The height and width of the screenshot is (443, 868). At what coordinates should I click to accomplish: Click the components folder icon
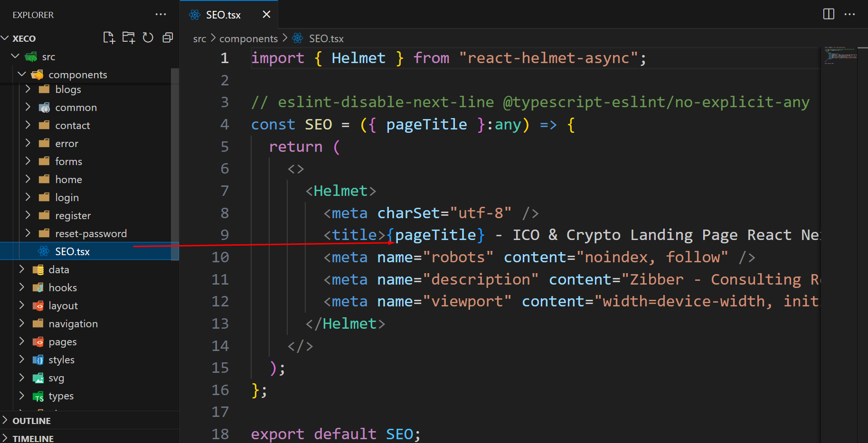click(x=37, y=74)
